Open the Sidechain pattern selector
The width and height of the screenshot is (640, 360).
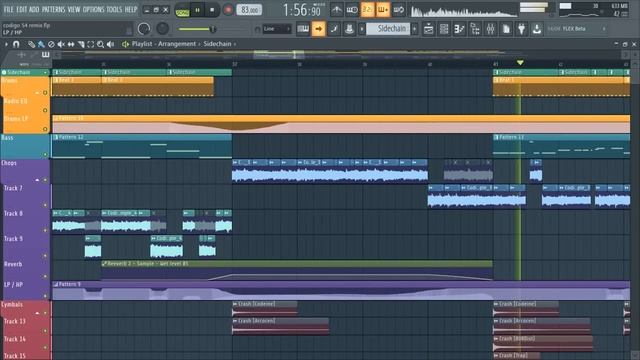(x=388, y=29)
